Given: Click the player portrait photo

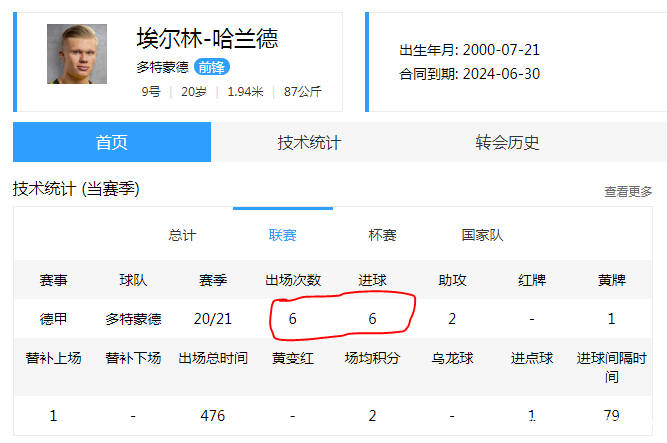Looking at the screenshot, I should (77, 54).
